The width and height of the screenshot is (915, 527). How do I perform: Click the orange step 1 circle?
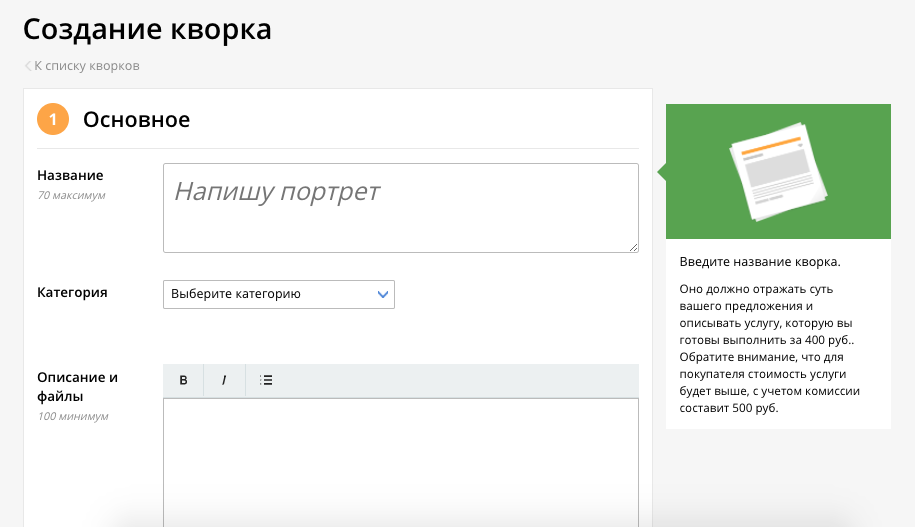pos(53,119)
